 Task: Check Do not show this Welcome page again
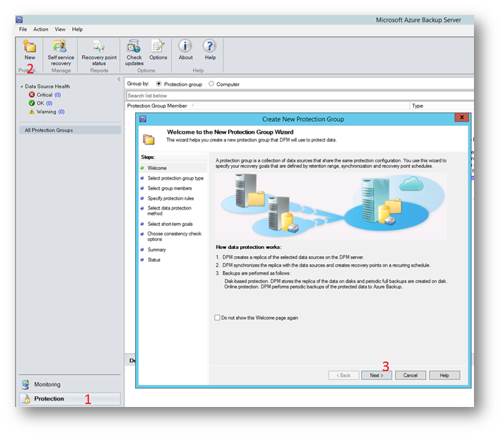pos(217,318)
